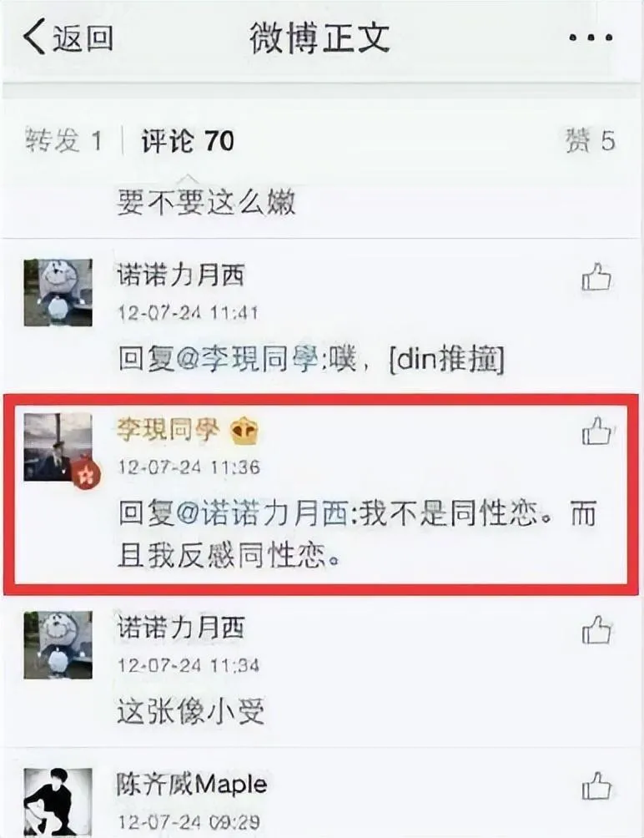The image size is (644, 838).
Task: Switch to the 转发 1 tab
Action: [63, 141]
